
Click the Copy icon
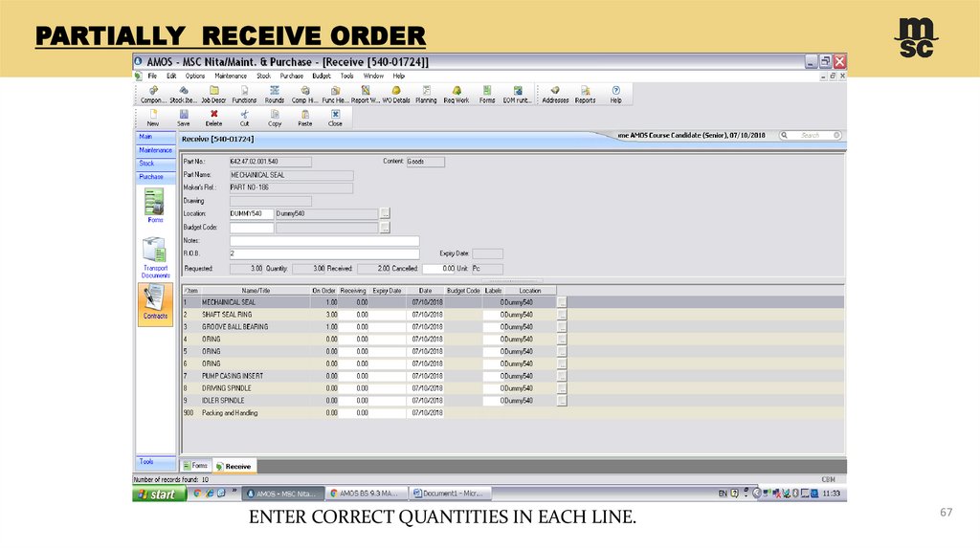click(x=275, y=118)
